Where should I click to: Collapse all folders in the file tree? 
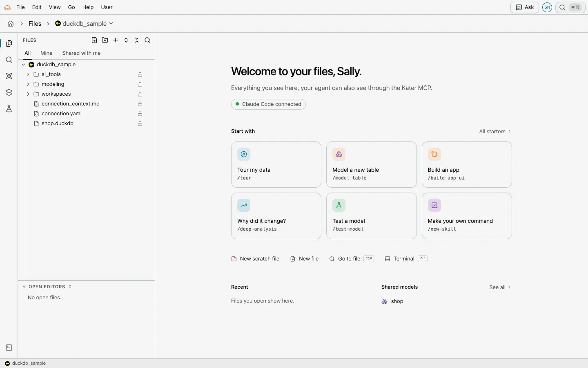tap(137, 40)
